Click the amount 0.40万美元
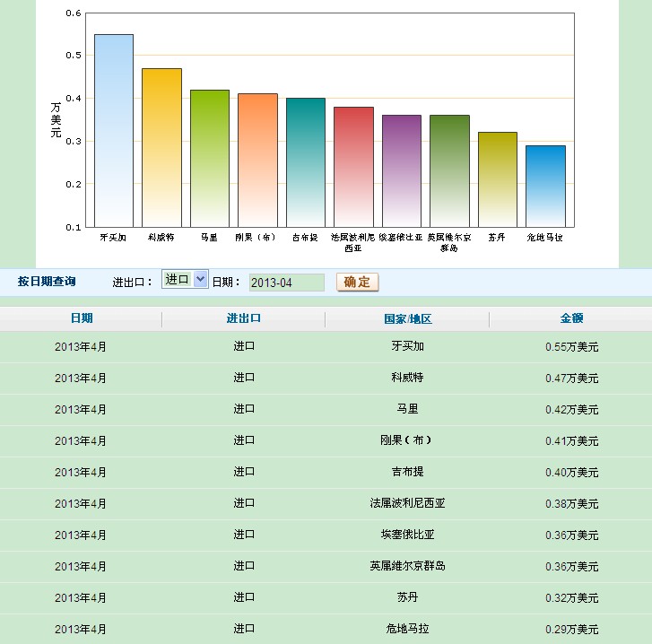Screen dimensions: 652x644 [x=572, y=473]
